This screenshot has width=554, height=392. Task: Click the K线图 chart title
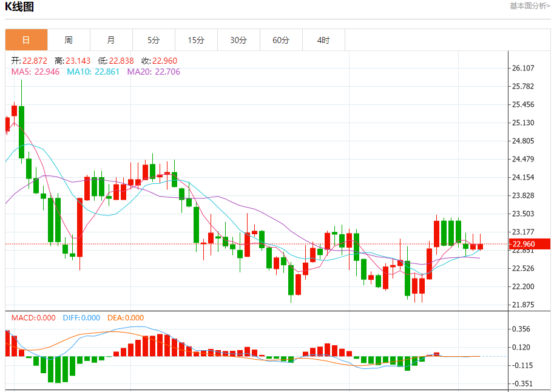19,6
